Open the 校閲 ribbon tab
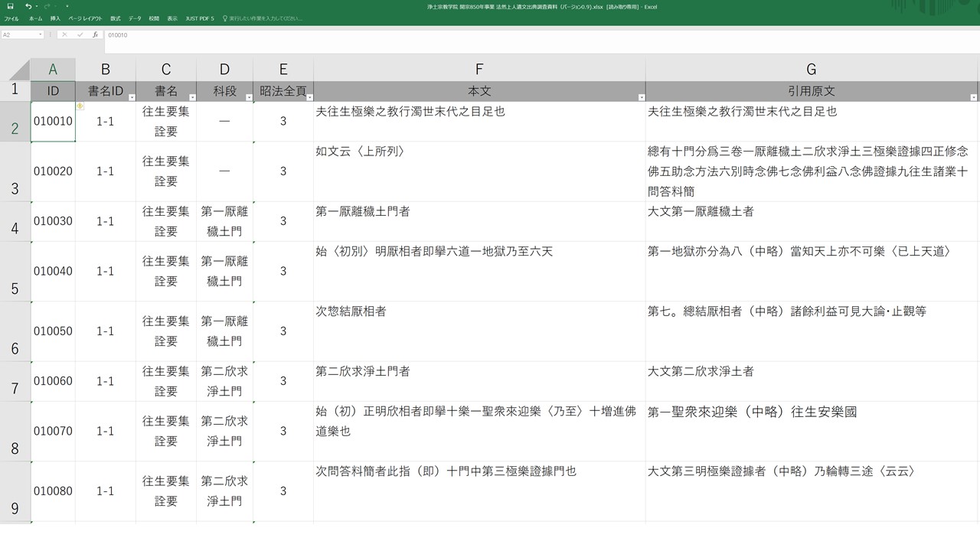 154,18
